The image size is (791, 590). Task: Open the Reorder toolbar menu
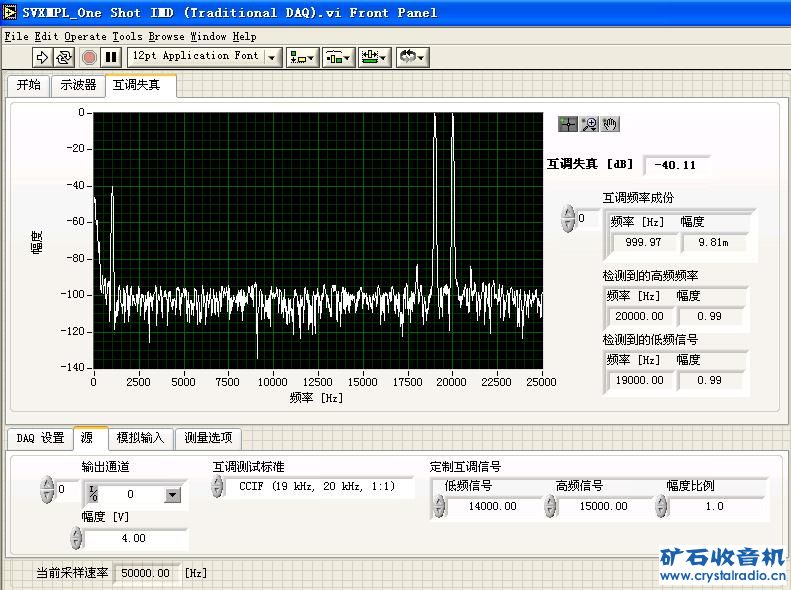[x=411, y=57]
